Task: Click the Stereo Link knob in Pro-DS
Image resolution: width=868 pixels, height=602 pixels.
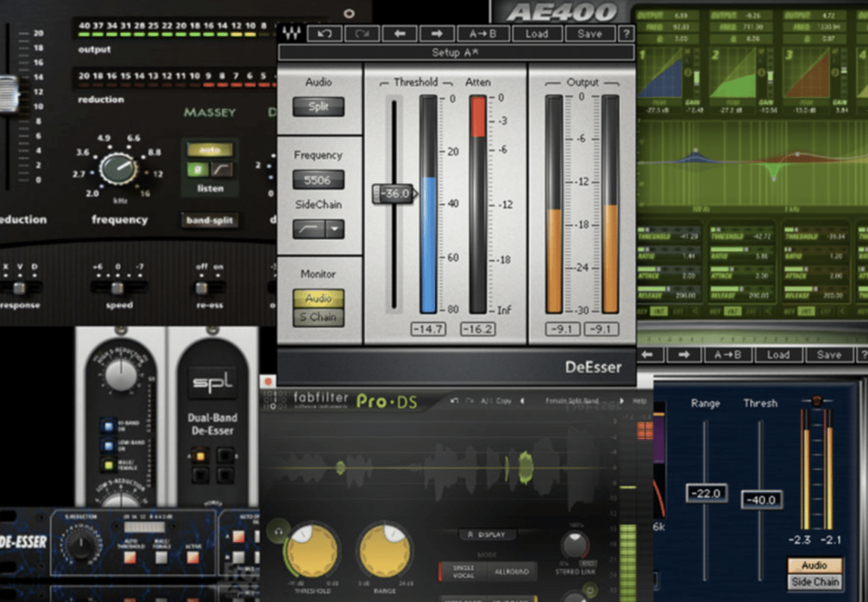Action: [x=575, y=545]
